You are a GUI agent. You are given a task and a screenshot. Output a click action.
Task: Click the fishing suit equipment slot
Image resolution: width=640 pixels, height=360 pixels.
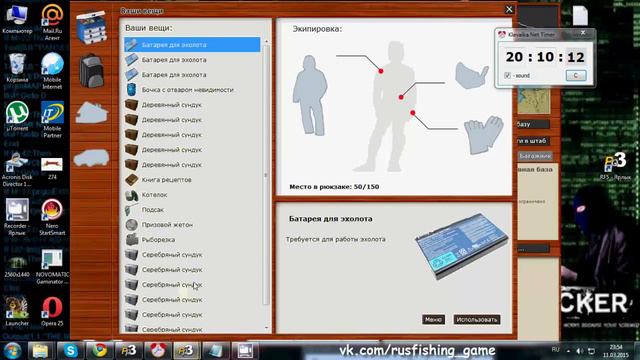pyautogui.click(x=310, y=96)
